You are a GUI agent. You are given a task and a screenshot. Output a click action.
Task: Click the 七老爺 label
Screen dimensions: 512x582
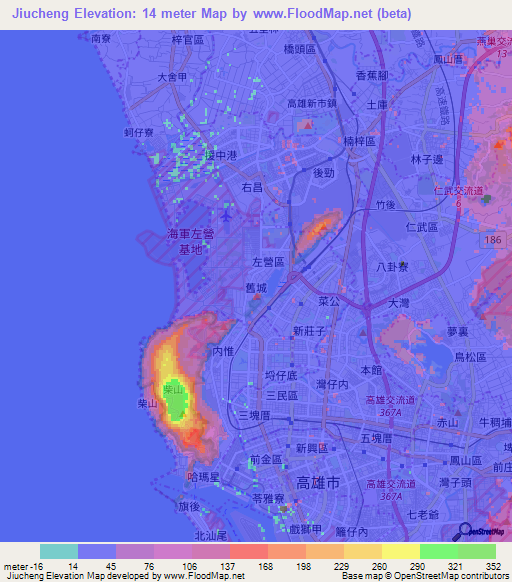tap(423, 514)
